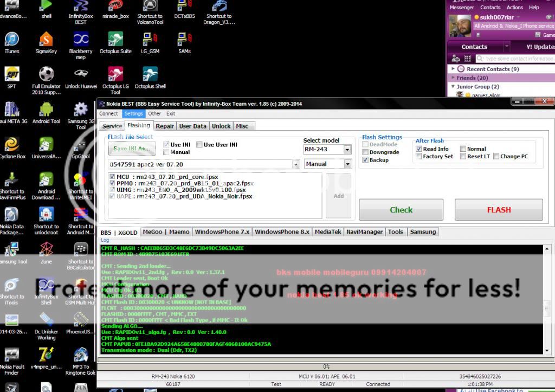Click add contact icon in Messenger
This screenshot has height=392, width=555.
455,59
